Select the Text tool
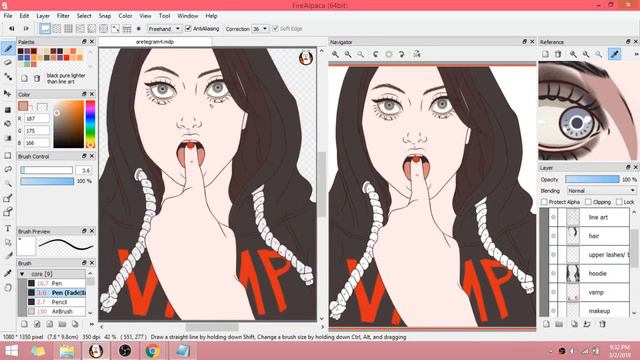640x360 pixels. pyautogui.click(x=8, y=229)
